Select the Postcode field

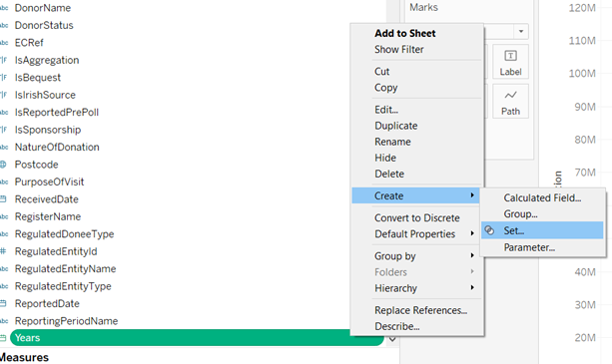click(x=36, y=165)
